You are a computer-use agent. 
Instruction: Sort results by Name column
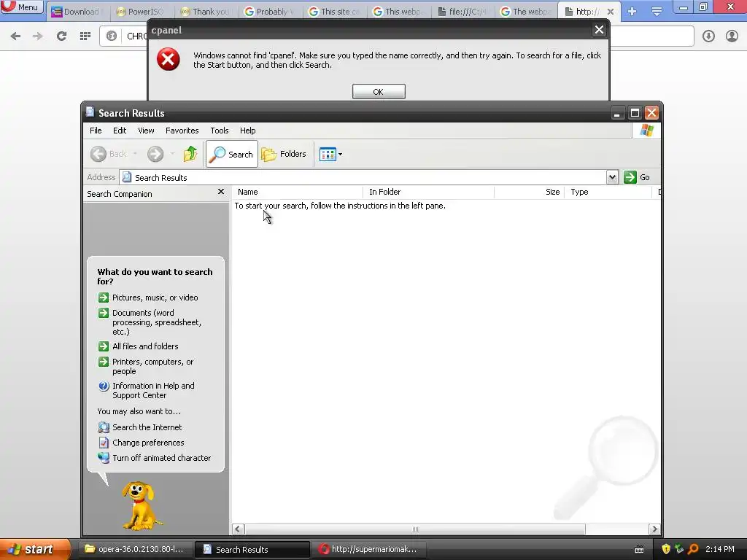click(x=298, y=192)
